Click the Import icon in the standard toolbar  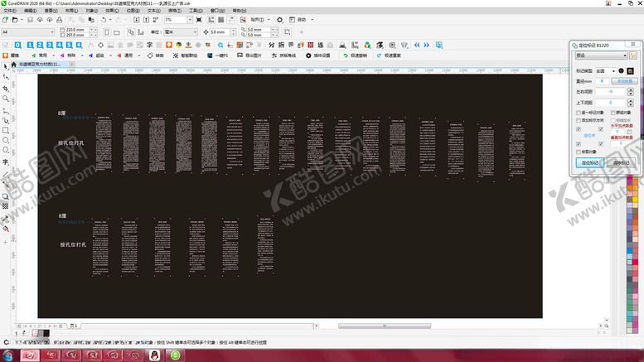point(137,20)
